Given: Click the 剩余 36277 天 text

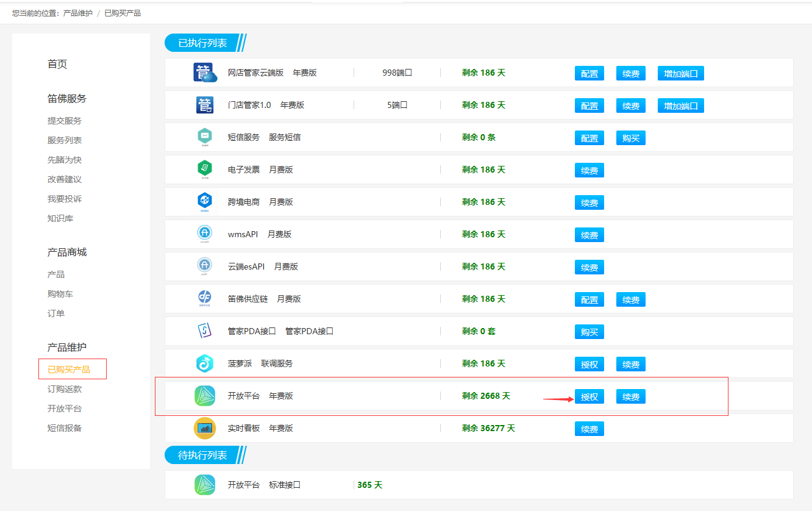Looking at the screenshot, I should (488, 428).
